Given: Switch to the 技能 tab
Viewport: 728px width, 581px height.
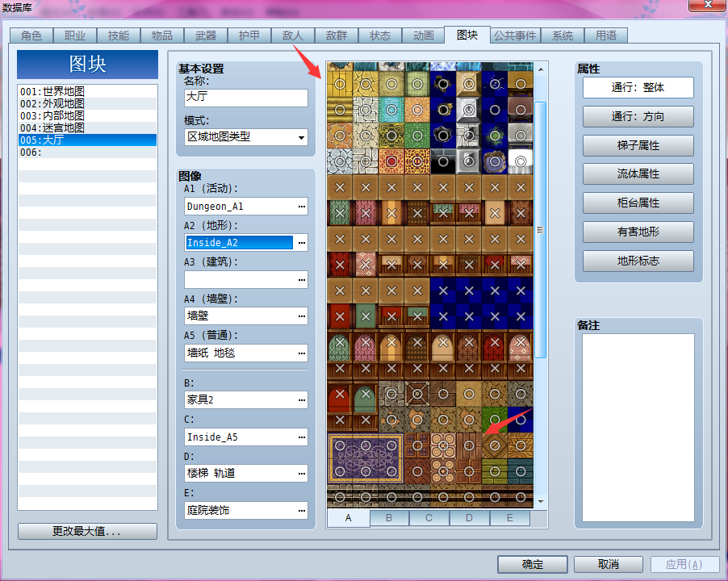Looking at the screenshot, I should click(x=119, y=36).
